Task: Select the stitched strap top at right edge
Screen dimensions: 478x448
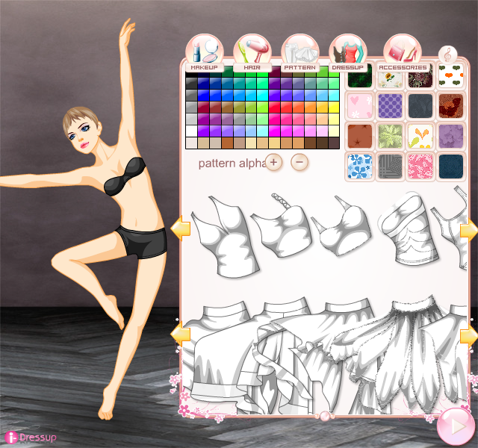Action: click(x=451, y=228)
